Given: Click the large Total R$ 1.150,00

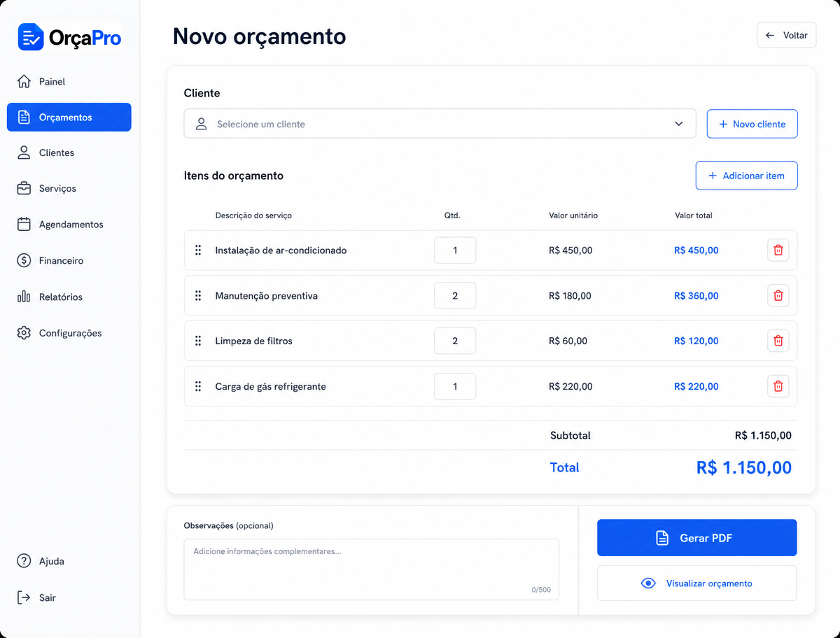Looking at the screenshot, I should pos(744,468).
